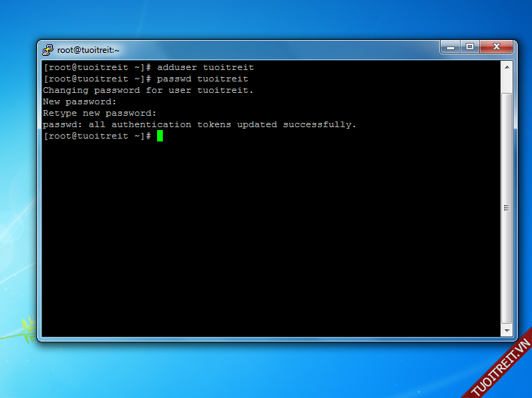This screenshot has width=532, height=398.
Task: Click the root@tuoitreit:~ window title text
Action: click(x=89, y=50)
